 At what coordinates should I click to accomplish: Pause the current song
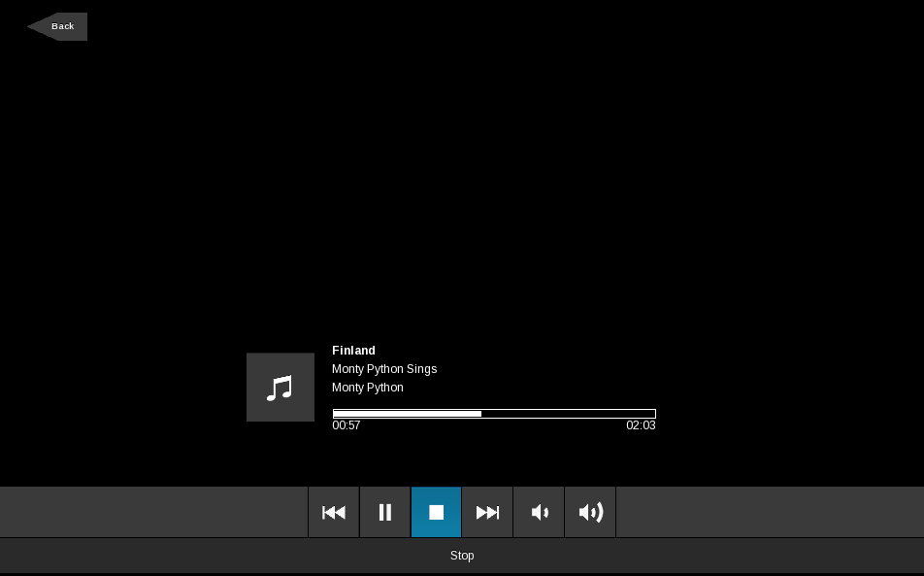pos(384,512)
